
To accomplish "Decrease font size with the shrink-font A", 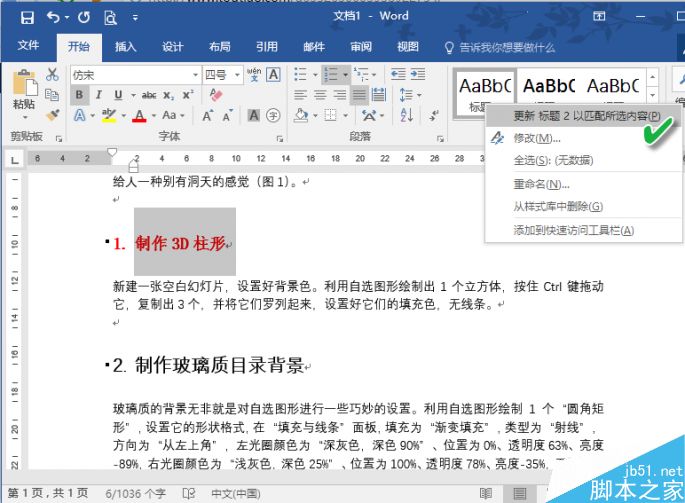I will pos(228,116).
